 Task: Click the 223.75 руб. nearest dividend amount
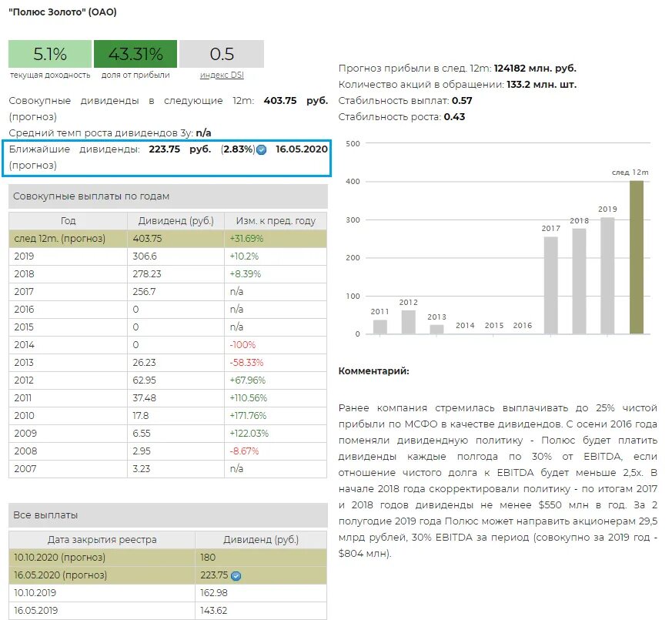180,149
